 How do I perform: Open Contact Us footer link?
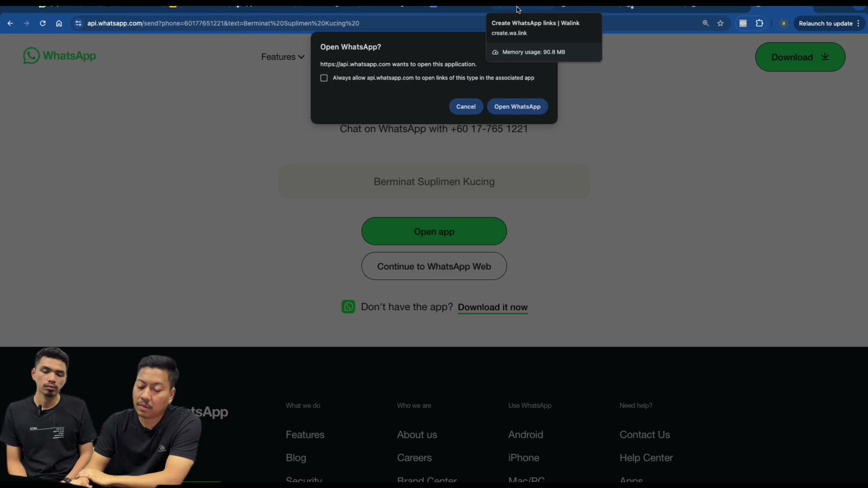click(x=645, y=435)
